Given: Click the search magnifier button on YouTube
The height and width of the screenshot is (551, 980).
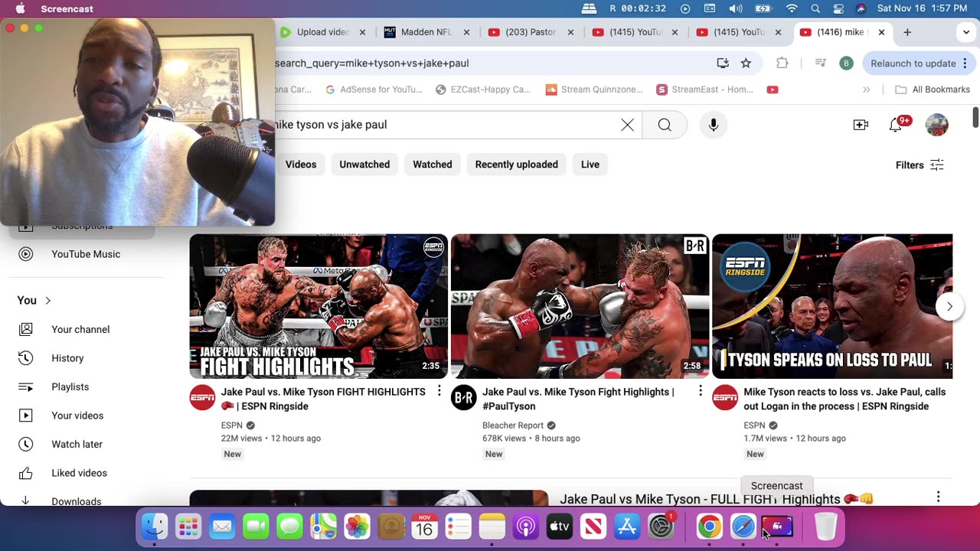Looking at the screenshot, I should (665, 125).
